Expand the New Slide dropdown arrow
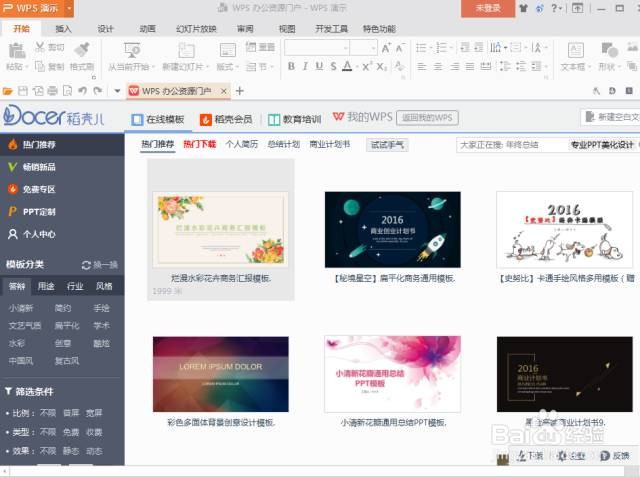640x477 pixels. [x=207, y=67]
